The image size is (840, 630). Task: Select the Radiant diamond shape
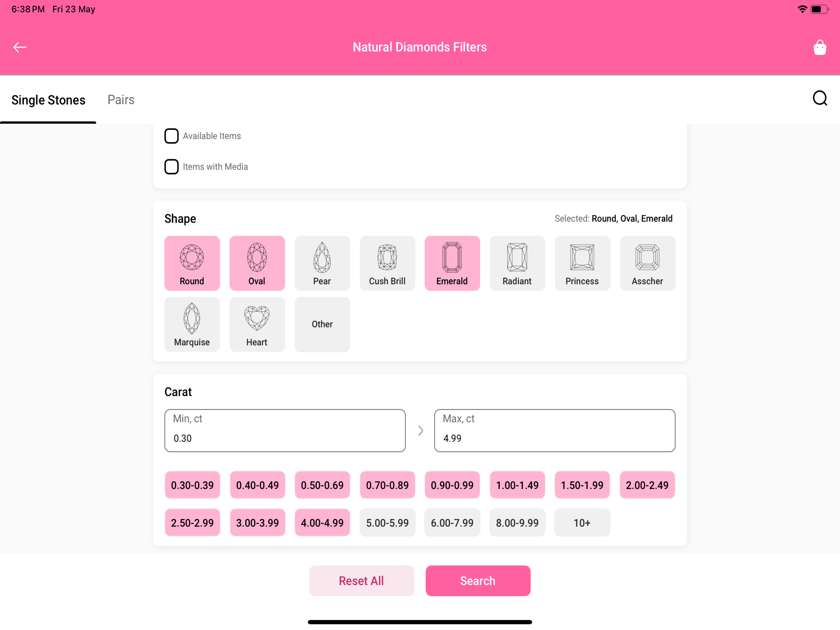pyautogui.click(x=517, y=263)
